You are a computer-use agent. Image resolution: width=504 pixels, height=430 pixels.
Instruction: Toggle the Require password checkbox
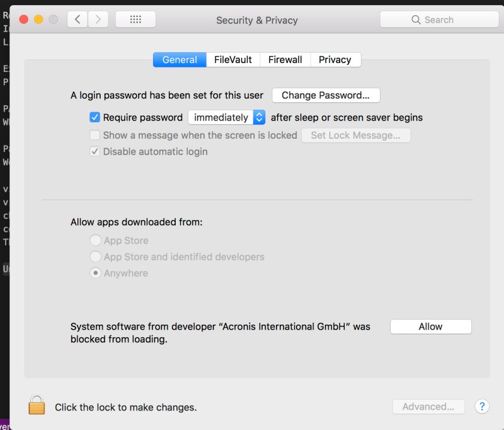click(95, 117)
